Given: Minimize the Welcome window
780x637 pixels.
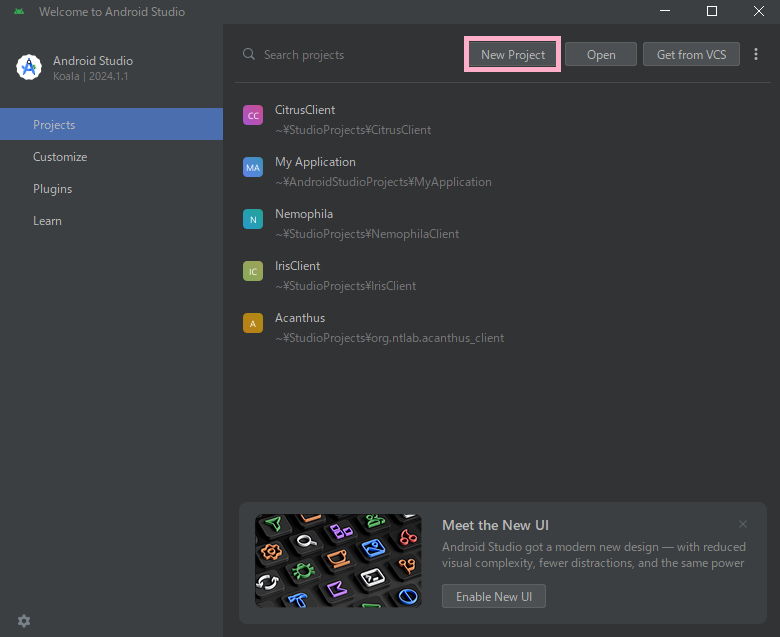Looking at the screenshot, I should pos(665,11).
